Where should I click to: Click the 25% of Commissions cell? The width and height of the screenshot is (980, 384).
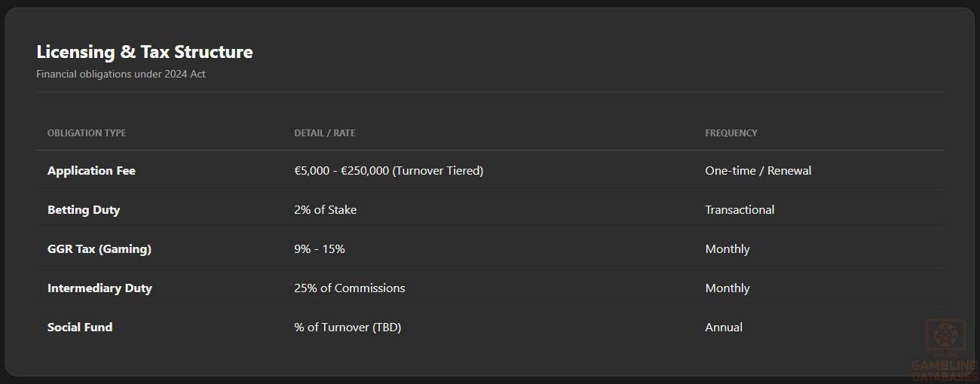(350, 288)
